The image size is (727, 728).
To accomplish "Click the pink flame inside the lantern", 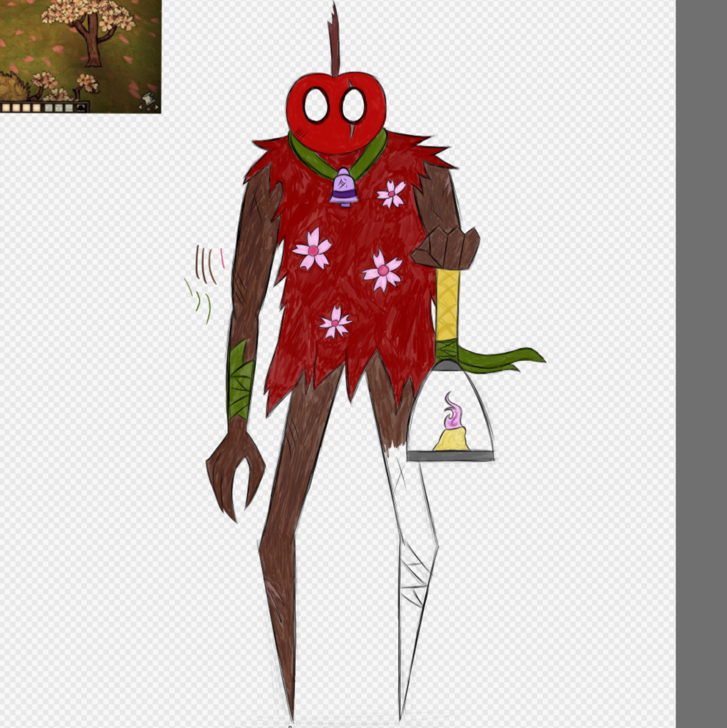I will [x=452, y=409].
